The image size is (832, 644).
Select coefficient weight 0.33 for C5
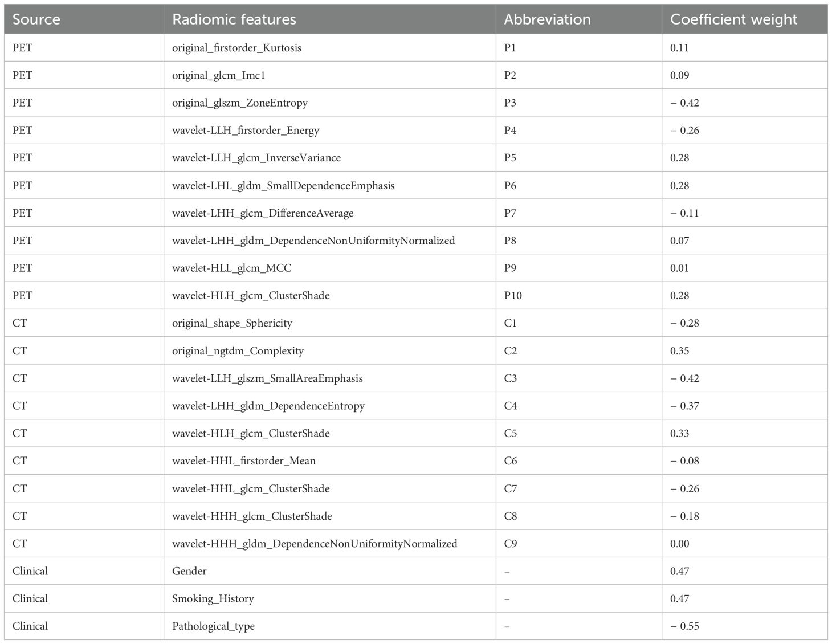(x=679, y=433)
